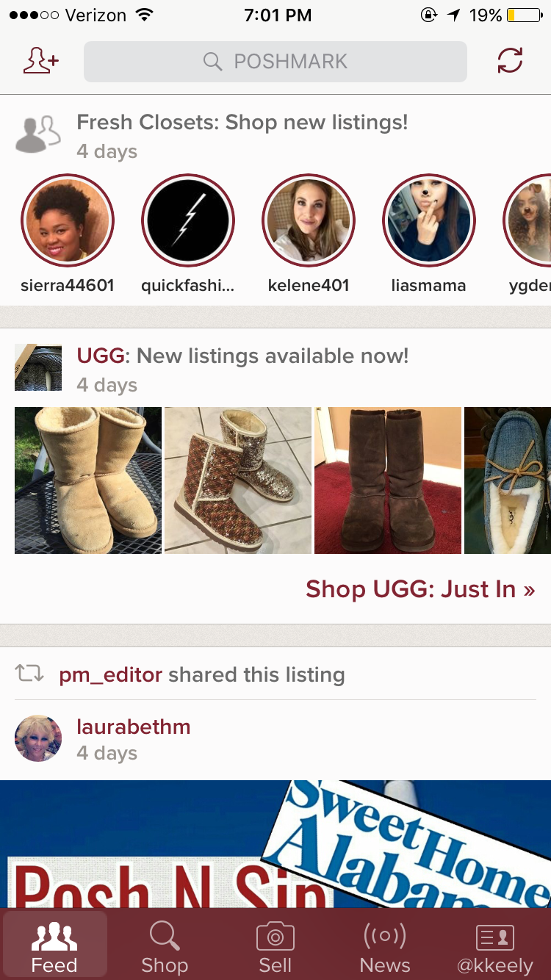Screen dimensions: 551x980
Task: Open laurabethm's profile name link
Action: [x=134, y=727]
